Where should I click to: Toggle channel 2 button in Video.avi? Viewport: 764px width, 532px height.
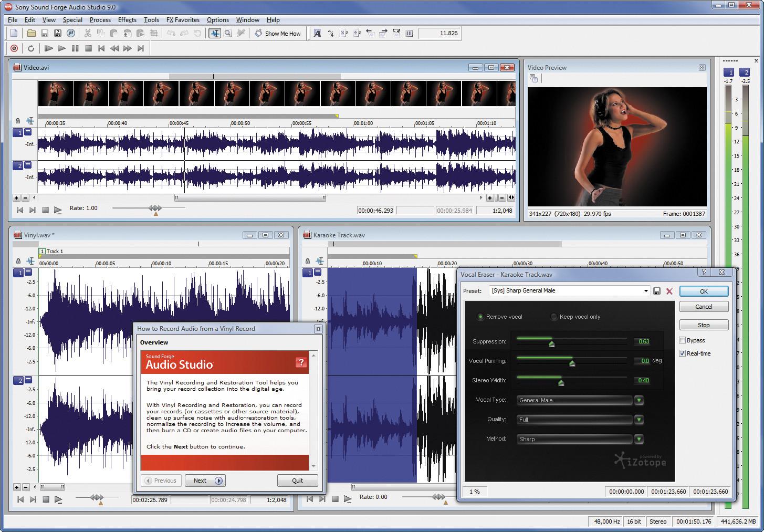[x=18, y=166]
